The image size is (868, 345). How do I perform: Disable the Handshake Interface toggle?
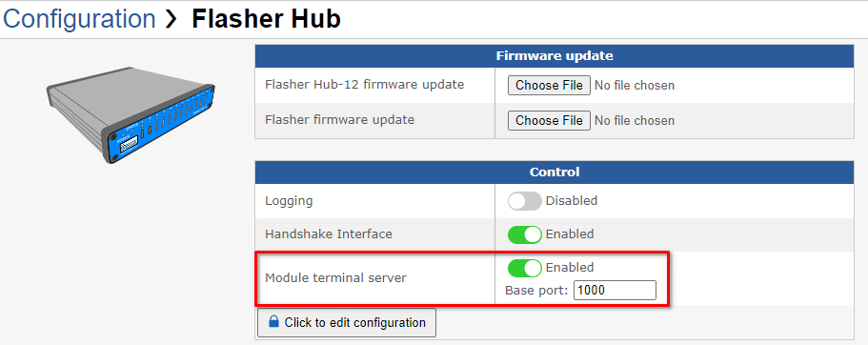coord(524,234)
